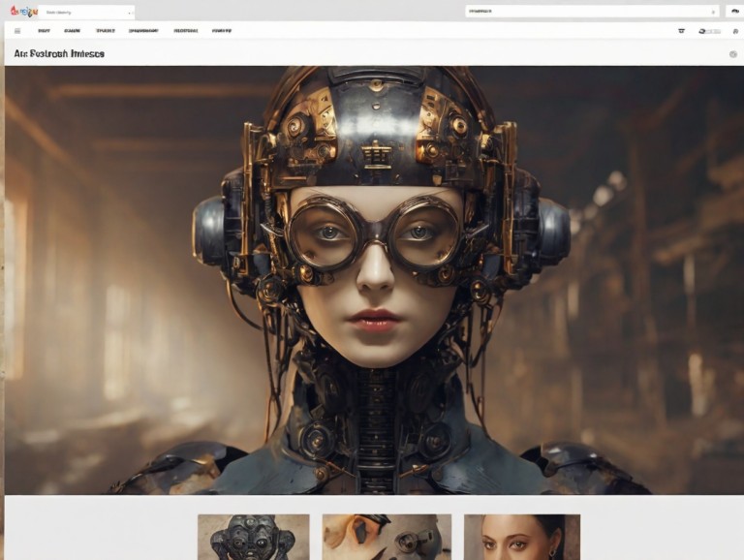
Task: Open the third text item in the navigation bar
Action: (105, 31)
